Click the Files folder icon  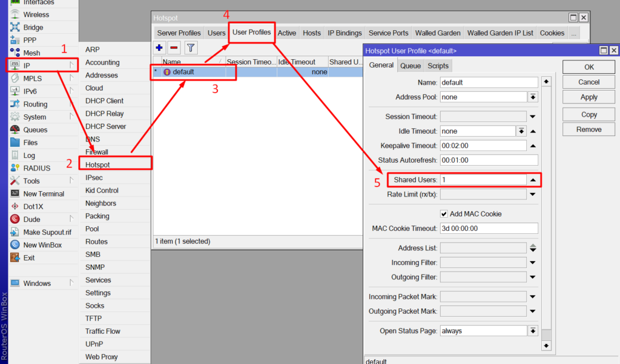pos(15,143)
